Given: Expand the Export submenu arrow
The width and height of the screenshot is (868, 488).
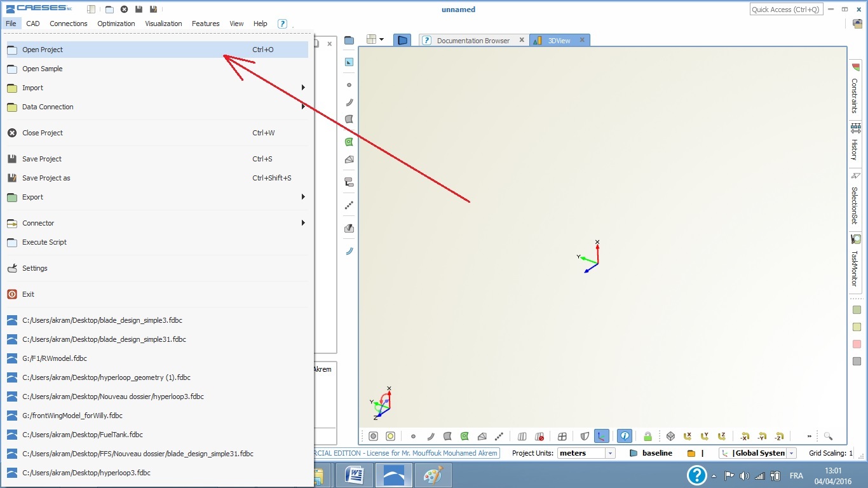Looking at the screenshot, I should pos(304,197).
